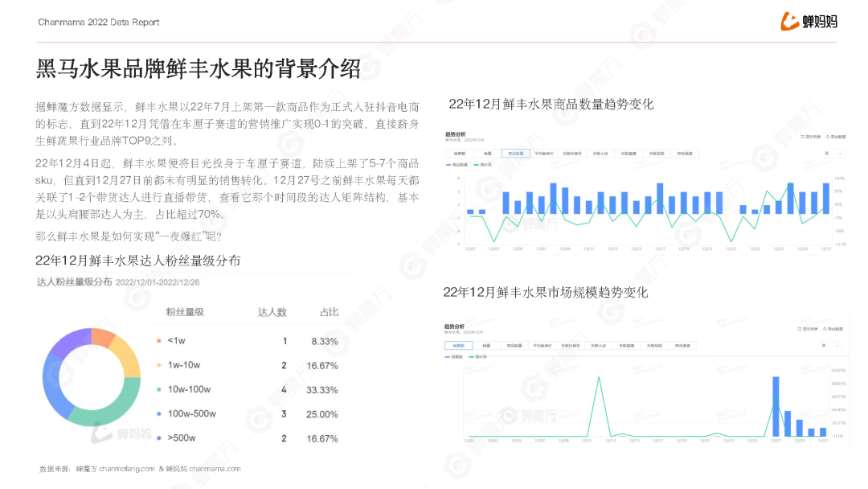The width and height of the screenshot is (868, 489).
Task: Select 销量 tab in market scale chart
Action: pos(486,346)
